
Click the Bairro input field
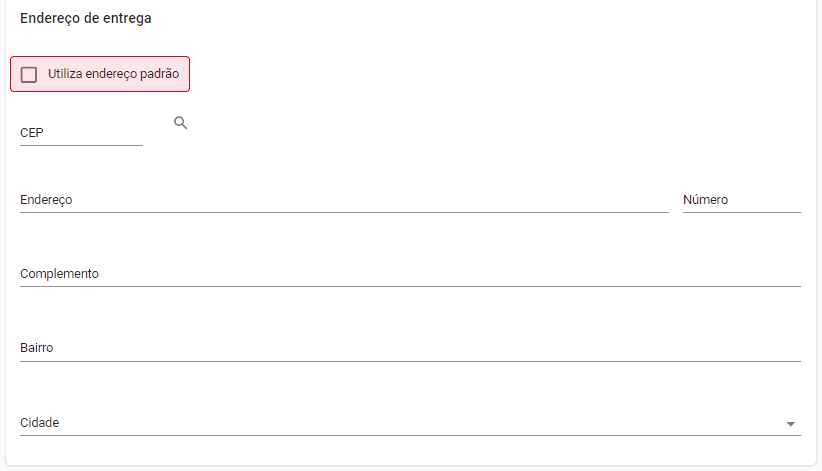[x=410, y=348]
